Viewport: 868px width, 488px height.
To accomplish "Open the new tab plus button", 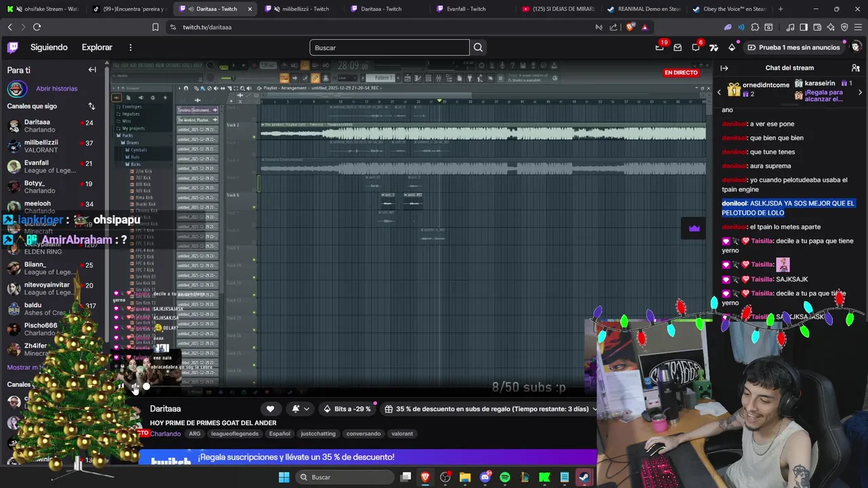I will pos(781,9).
